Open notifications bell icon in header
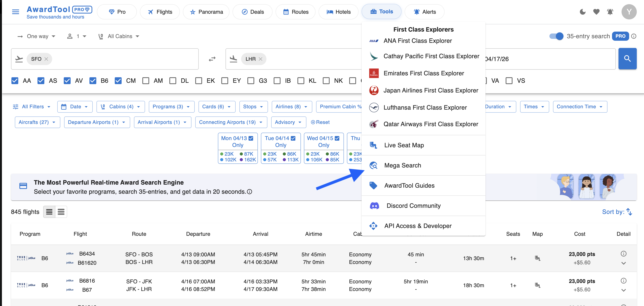Image resolution: width=644 pixels, height=306 pixels. (610, 12)
